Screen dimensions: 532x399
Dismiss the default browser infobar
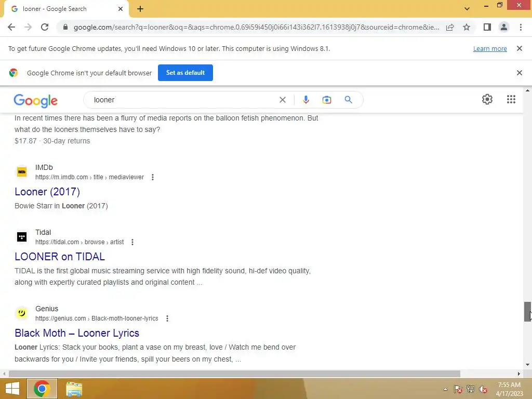[x=519, y=73]
